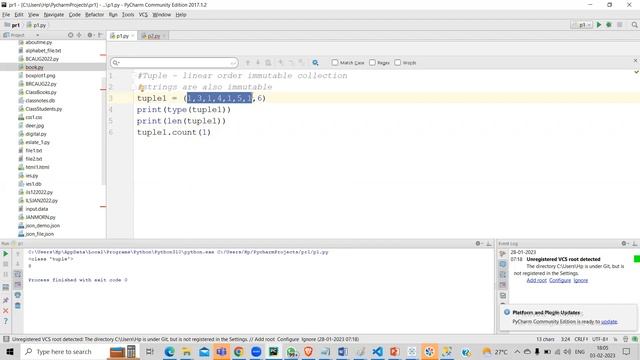
Task: Open the VCS menu
Action: [143, 15]
